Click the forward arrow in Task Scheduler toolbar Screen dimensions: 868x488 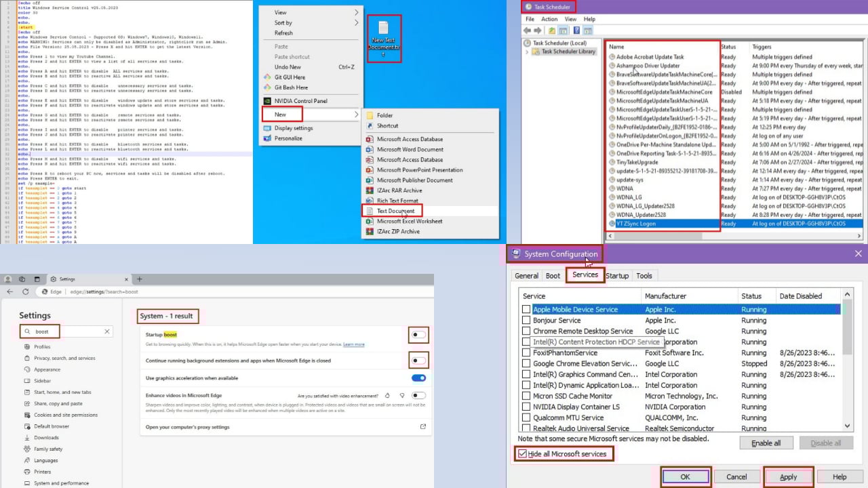(x=538, y=30)
